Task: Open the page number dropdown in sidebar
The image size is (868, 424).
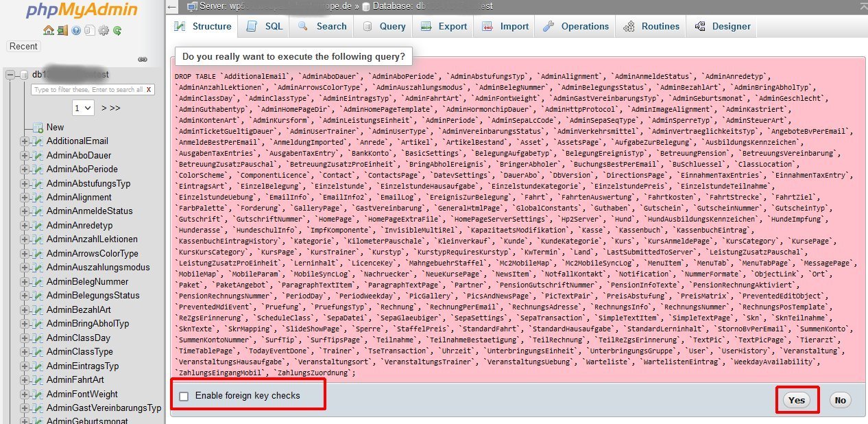Action: point(83,108)
